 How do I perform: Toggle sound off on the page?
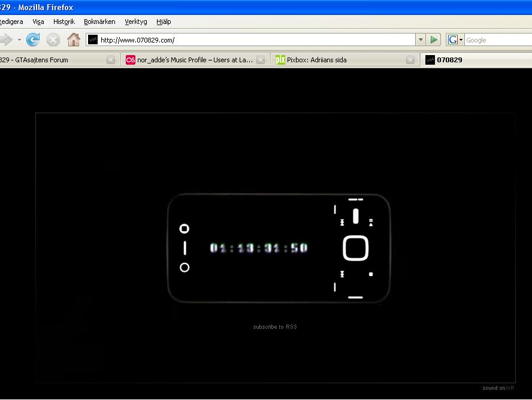[x=510, y=388]
